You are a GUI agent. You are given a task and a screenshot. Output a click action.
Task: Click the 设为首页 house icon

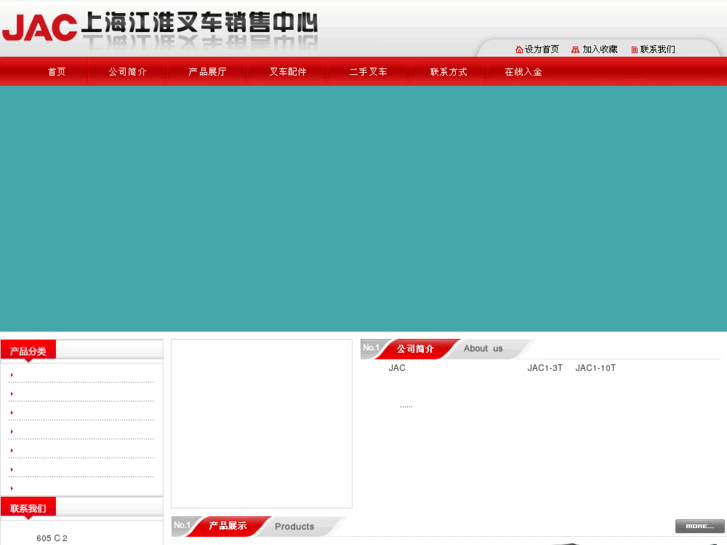pyautogui.click(x=519, y=49)
